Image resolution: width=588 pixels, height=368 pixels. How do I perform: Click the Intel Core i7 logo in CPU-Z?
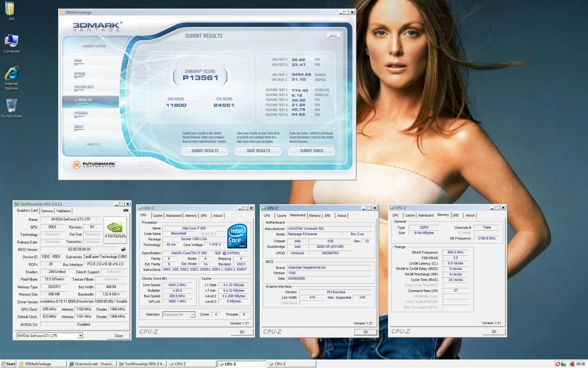click(237, 236)
